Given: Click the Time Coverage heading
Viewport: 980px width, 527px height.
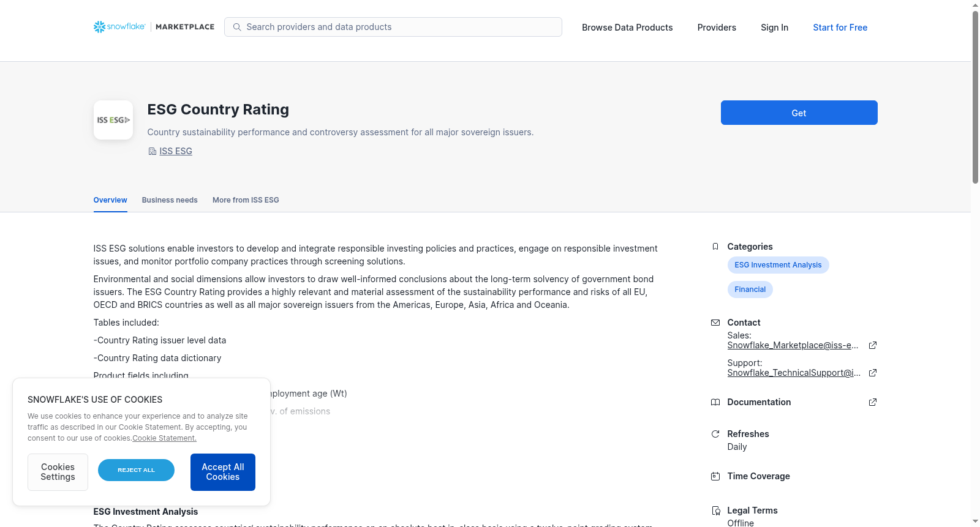Looking at the screenshot, I should (758, 476).
